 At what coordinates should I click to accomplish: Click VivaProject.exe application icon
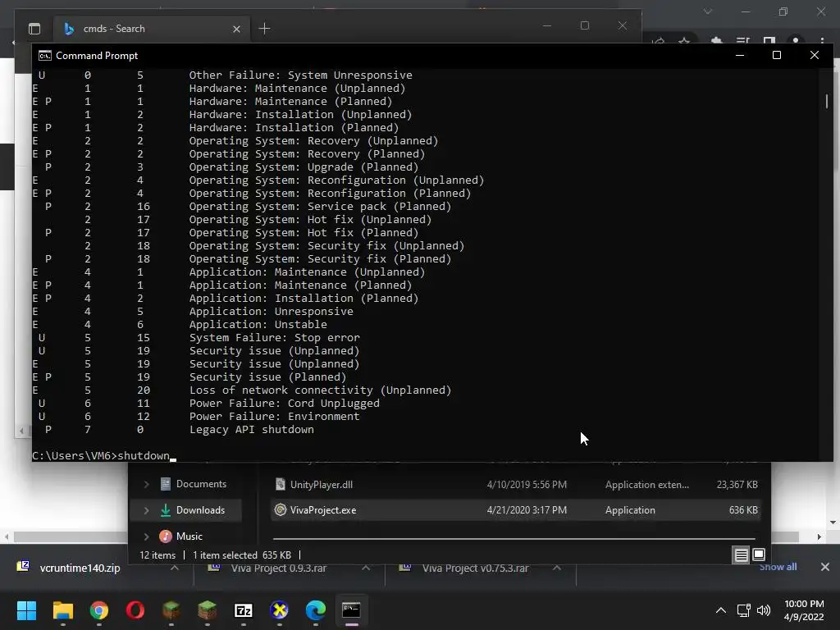click(281, 510)
